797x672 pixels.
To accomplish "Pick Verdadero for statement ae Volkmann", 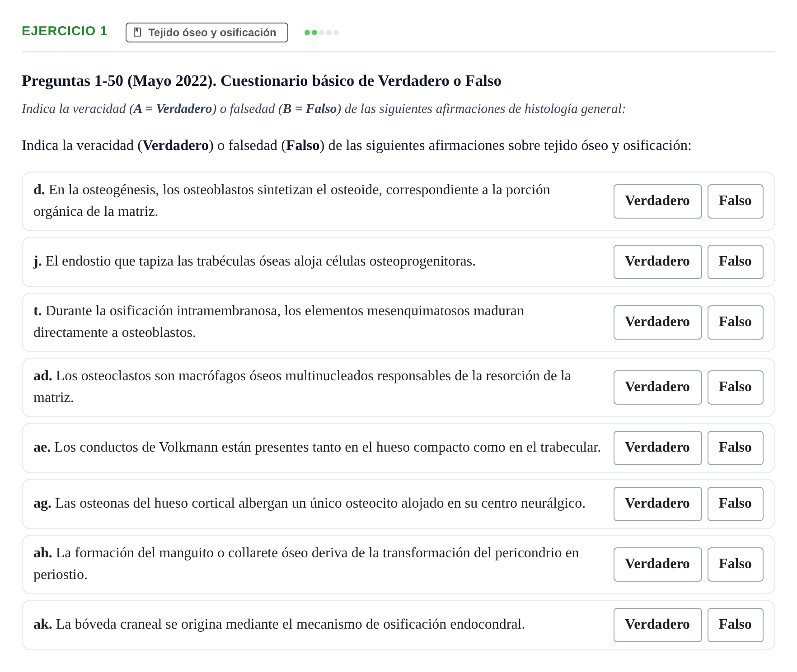I will point(657,448).
